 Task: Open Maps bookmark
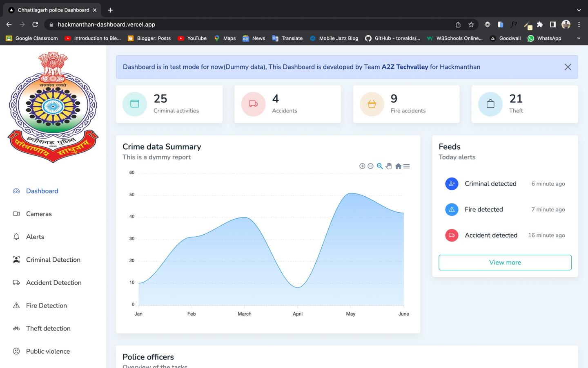pos(225,38)
